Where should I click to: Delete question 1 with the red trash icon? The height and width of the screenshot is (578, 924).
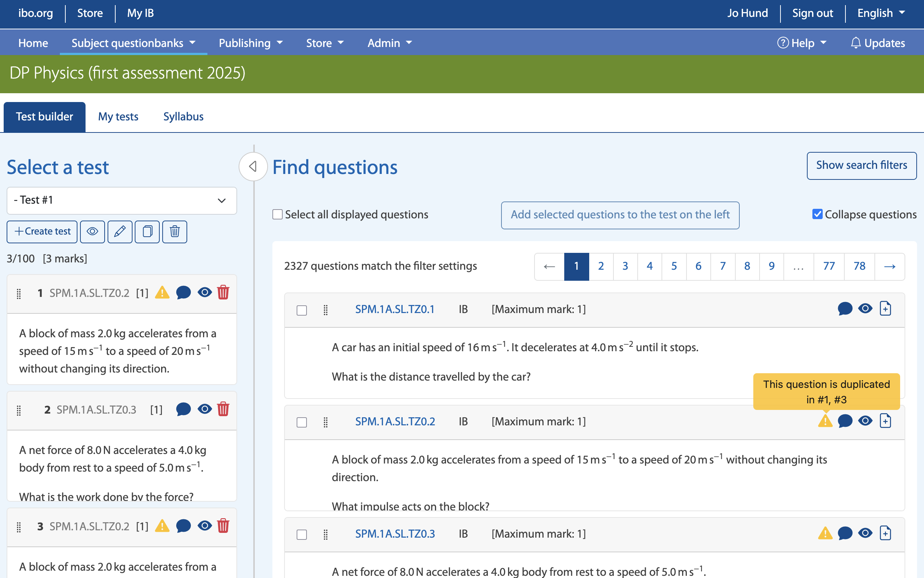(223, 293)
